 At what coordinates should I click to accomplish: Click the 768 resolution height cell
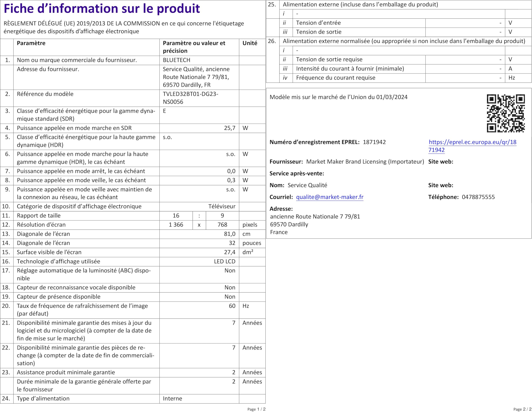point(222,225)
